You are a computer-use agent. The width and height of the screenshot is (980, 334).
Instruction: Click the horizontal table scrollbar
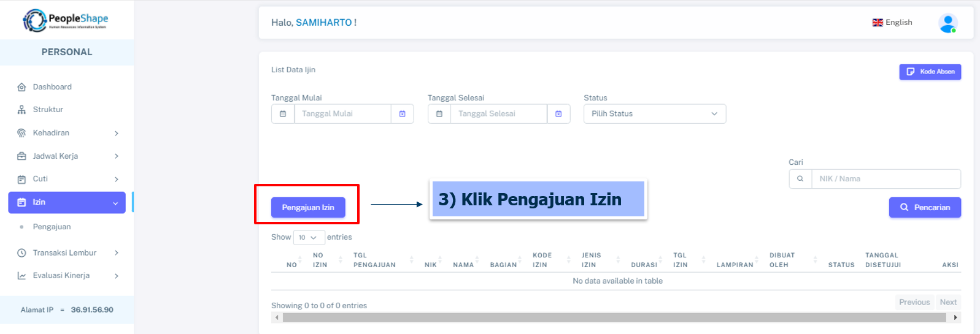tap(614, 317)
